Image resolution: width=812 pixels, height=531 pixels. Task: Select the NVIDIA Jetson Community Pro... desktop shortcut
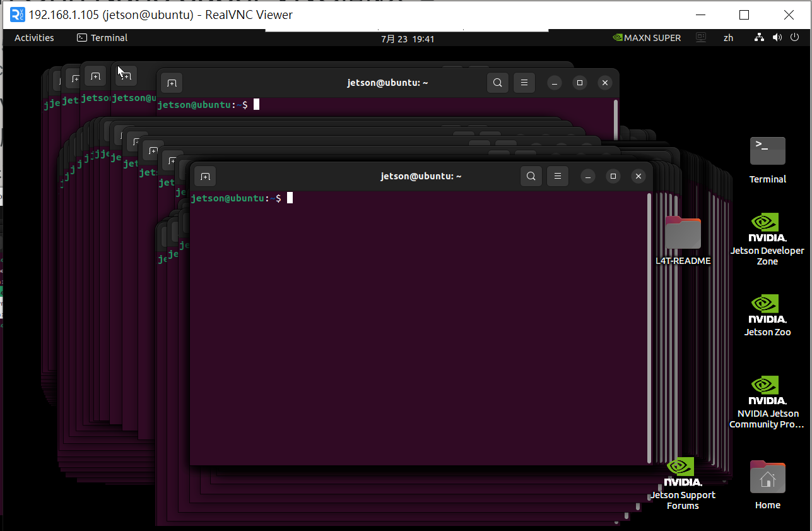(x=767, y=402)
